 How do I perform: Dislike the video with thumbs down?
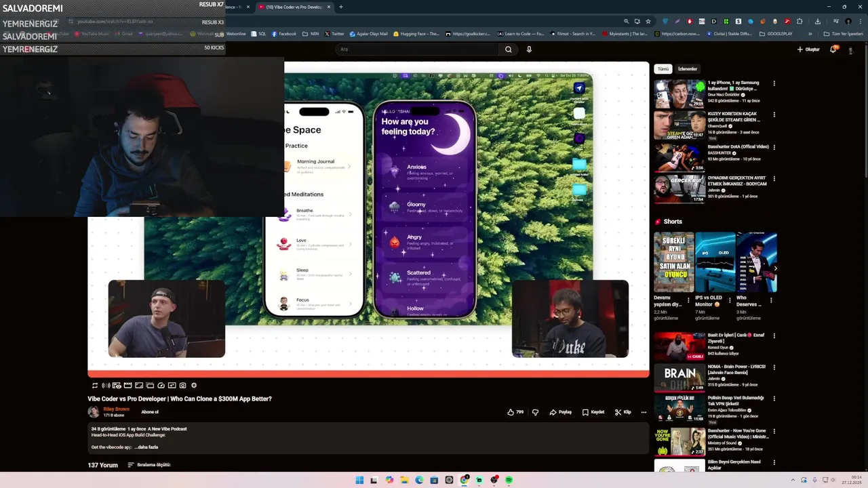pyautogui.click(x=535, y=411)
